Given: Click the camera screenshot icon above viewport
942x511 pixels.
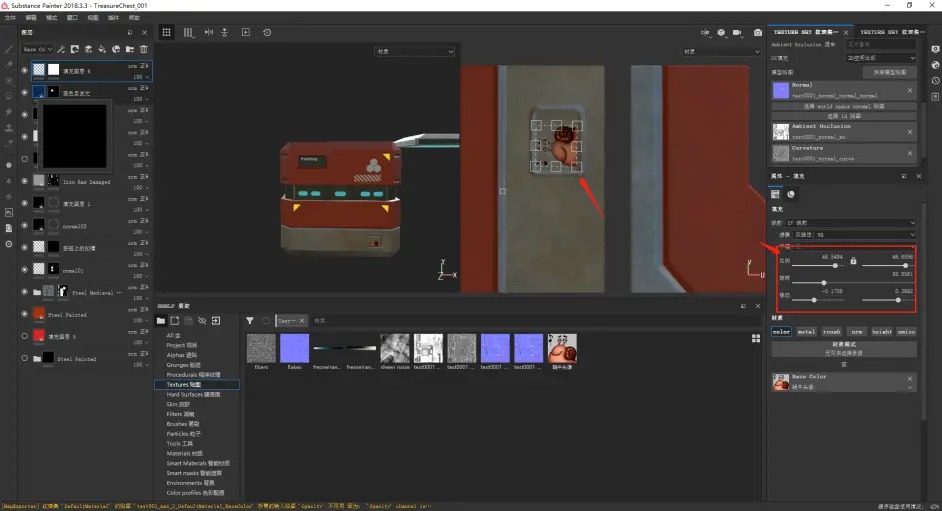Looking at the screenshot, I should [x=758, y=32].
